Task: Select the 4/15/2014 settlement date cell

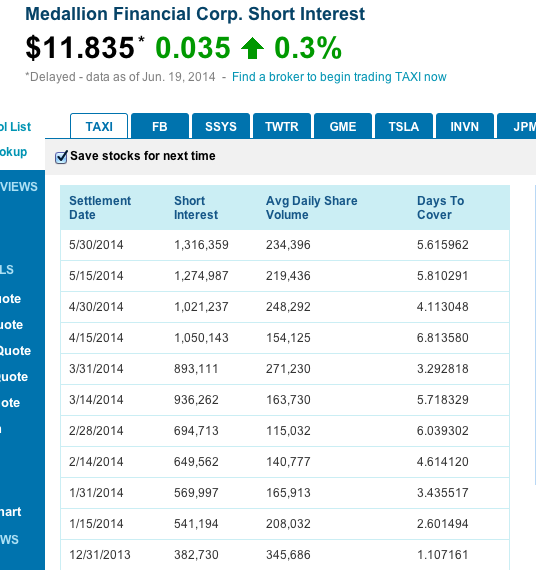Action: pyautogui.click(x=96, y=338)
